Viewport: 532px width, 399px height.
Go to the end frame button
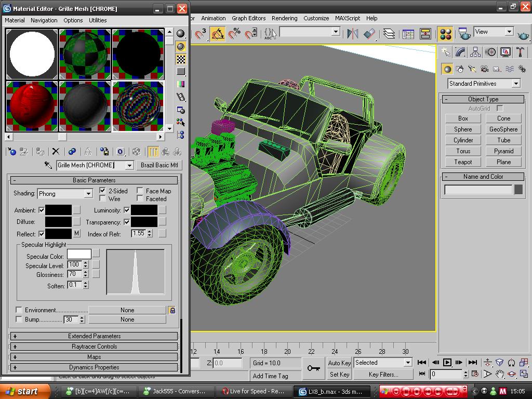473,362
